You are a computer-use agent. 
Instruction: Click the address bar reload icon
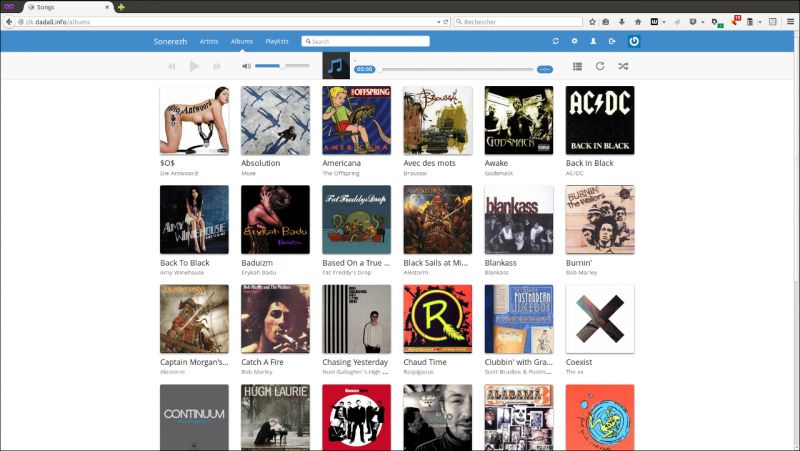tap(445, 22)
